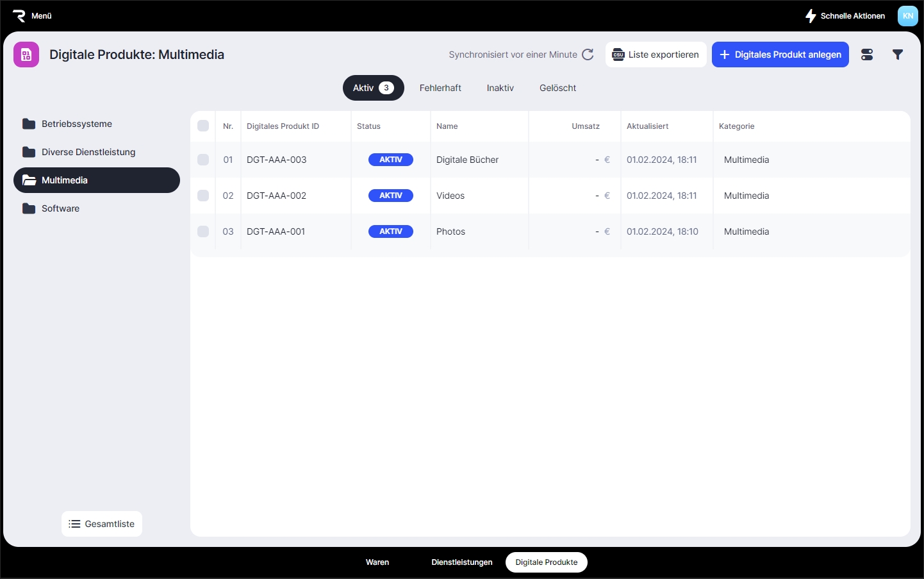Click the pink digital products module icon
The width and height of the screenshot is (924, 579).
26,55
